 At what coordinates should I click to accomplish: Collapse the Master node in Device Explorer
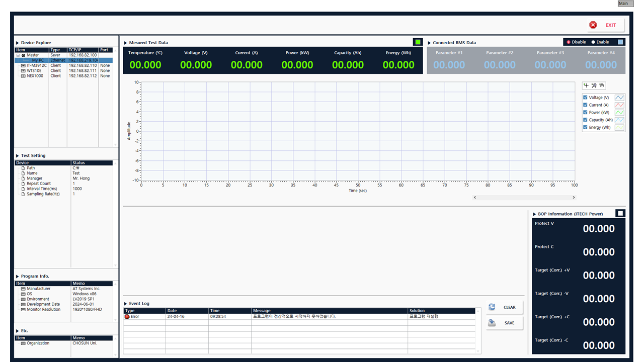[x=18, y=55]
